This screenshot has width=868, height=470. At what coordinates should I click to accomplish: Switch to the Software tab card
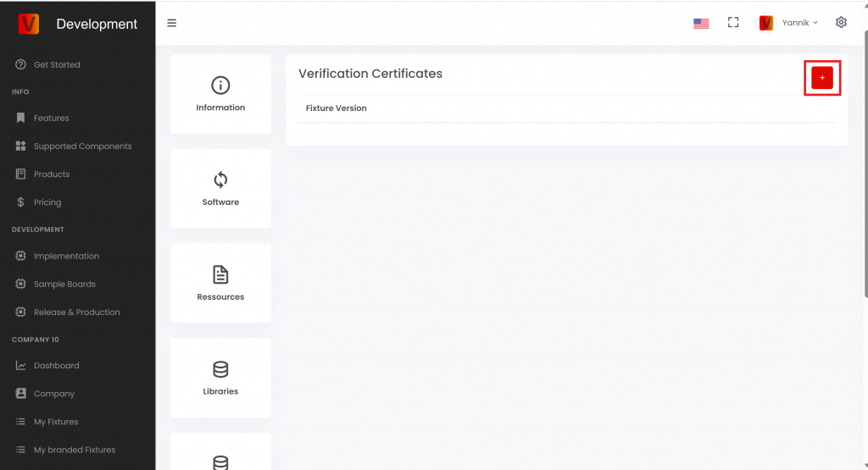220,188
